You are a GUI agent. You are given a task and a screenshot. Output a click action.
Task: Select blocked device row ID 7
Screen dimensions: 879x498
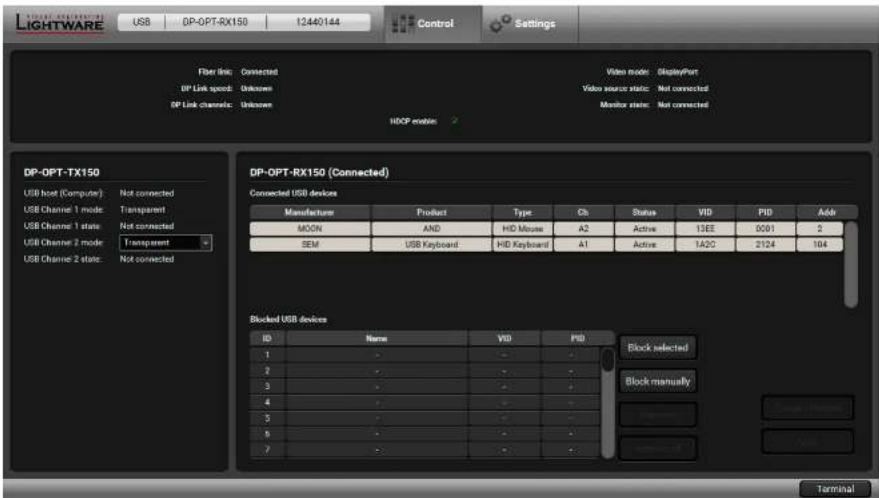pos(424,450)
